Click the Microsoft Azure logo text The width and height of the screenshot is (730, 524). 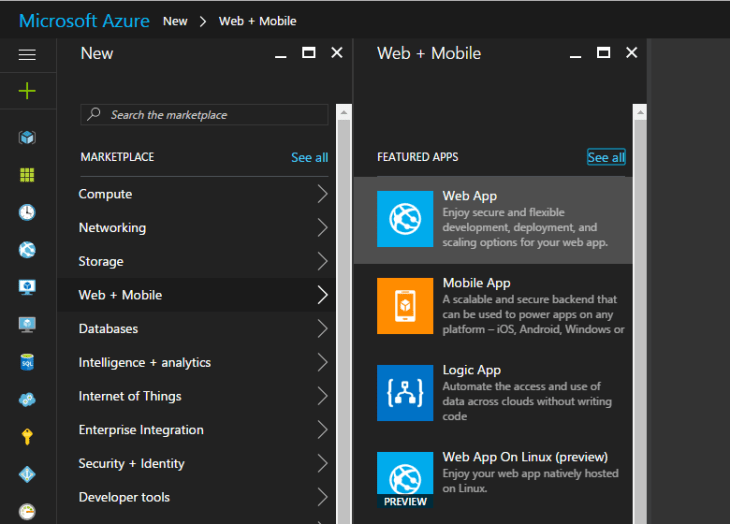coord(84,21)
